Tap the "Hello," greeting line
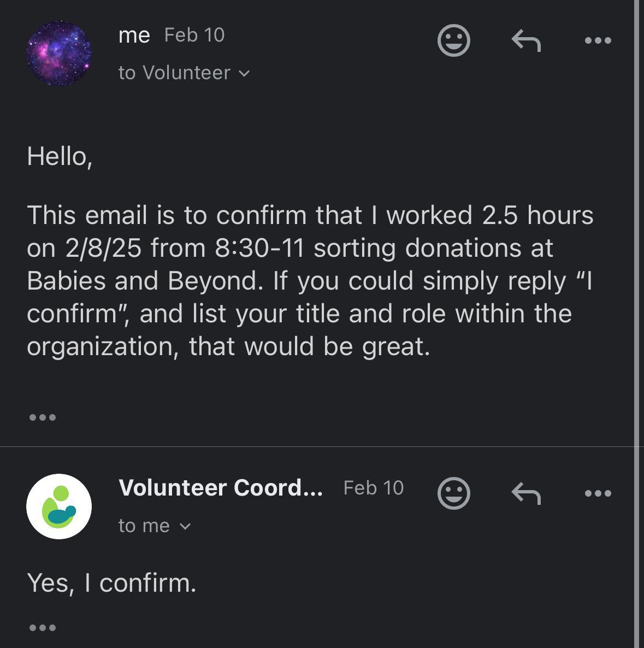The height and width of the screenshot is (648, 644). coord(60,156)
